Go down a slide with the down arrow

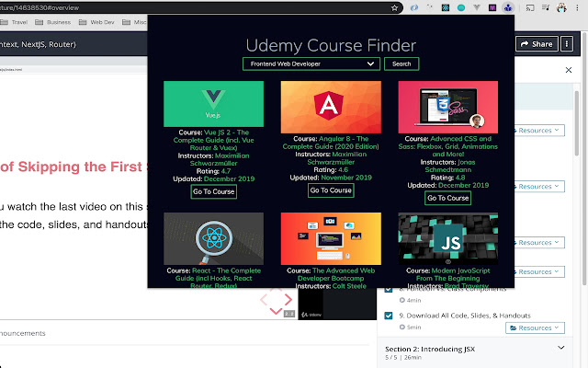(276, 311)
